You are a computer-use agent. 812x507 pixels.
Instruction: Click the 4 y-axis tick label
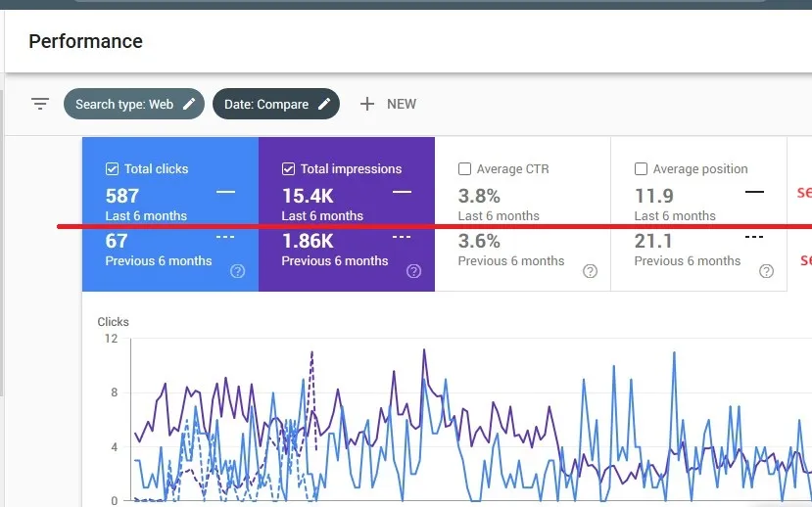click(114, 446)
